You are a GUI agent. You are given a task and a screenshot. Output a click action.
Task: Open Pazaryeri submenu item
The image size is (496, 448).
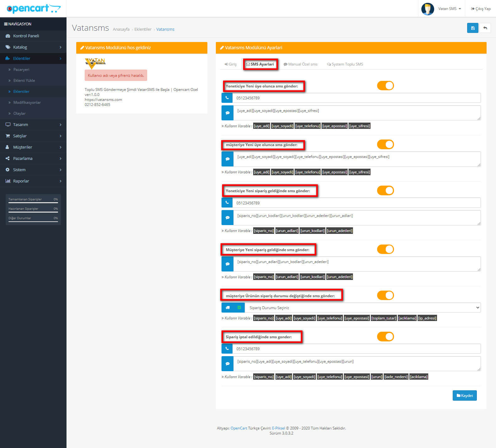pyautogui.click(x=21, y=70)
